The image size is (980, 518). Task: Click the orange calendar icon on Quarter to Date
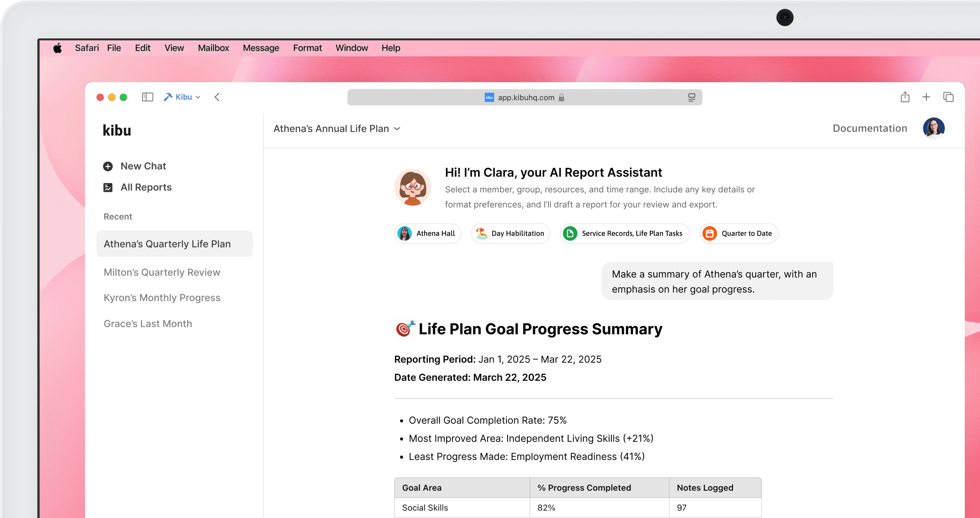[x=709, y=233]
